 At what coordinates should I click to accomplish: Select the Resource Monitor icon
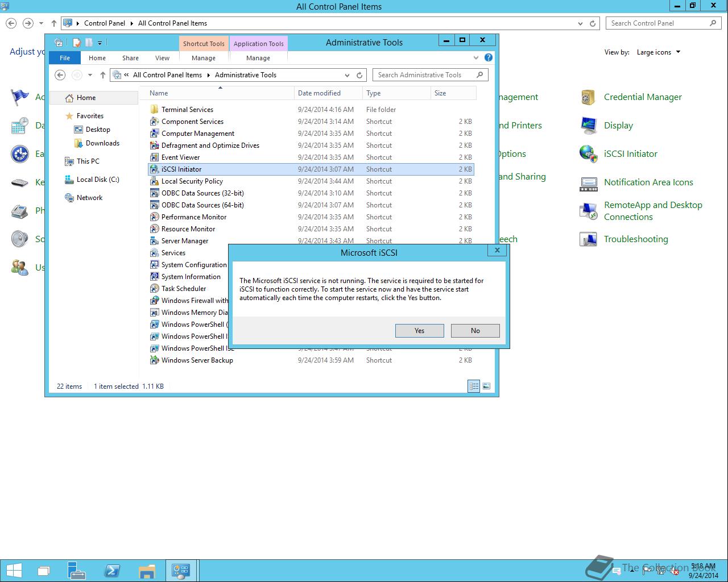coord(154,229)
